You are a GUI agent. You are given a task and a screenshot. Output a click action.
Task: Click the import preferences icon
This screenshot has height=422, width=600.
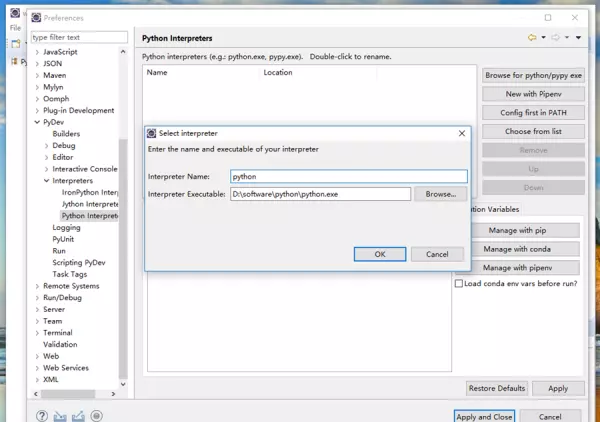[60, 416]
